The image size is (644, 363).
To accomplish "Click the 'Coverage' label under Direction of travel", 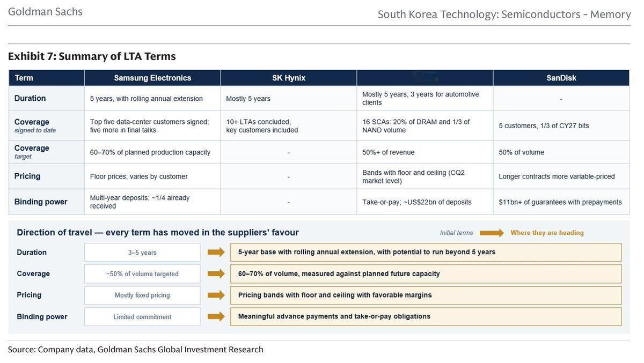I will click(33, 273).
